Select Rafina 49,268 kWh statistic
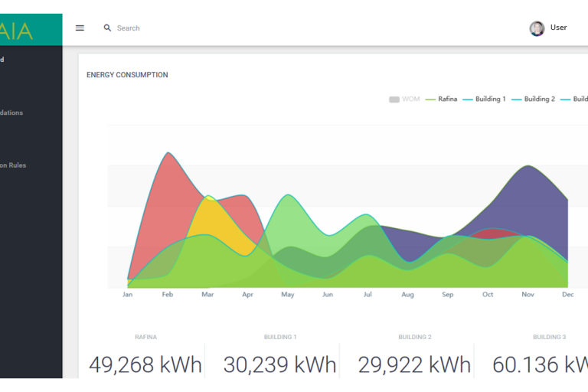The height and width of the screenshot is (392, 588). (x=145, y=364)
